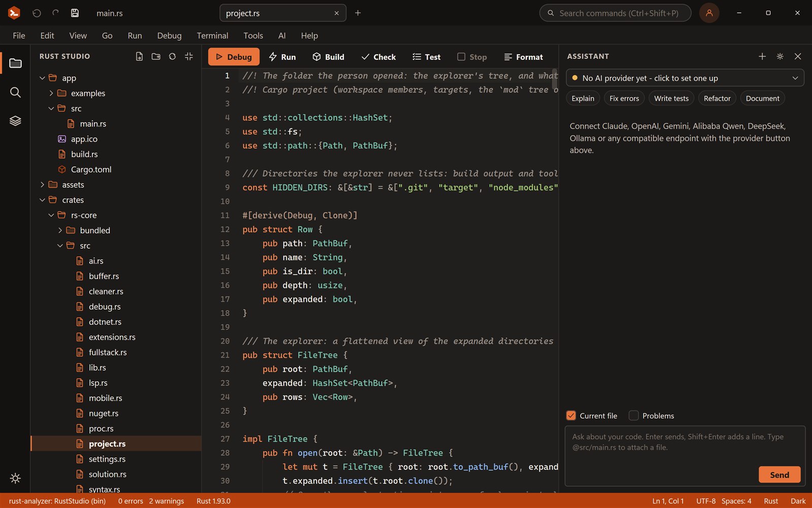Click the '2 warnings' status bar entry
Viewport: 812px width, 508px height.
[166, 501]
